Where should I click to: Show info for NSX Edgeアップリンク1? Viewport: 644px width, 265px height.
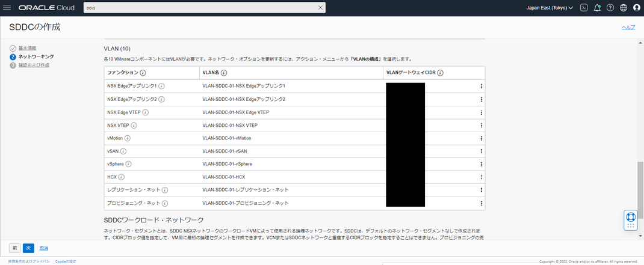pos(162,86)
